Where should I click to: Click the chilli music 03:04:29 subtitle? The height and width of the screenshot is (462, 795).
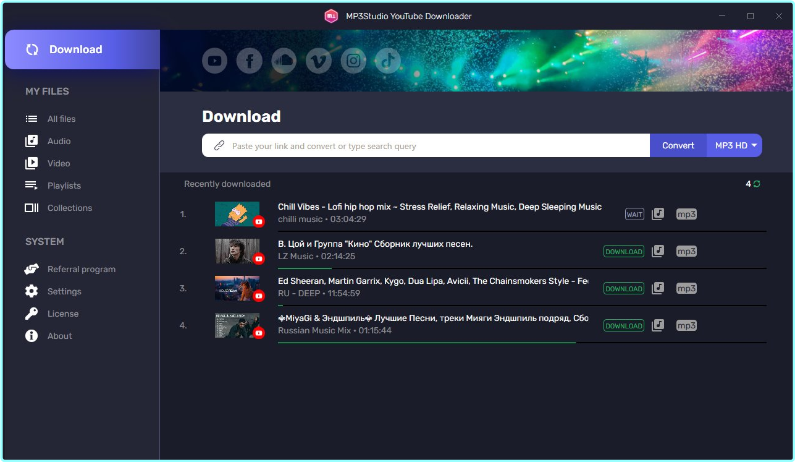(x=322, y=219)
